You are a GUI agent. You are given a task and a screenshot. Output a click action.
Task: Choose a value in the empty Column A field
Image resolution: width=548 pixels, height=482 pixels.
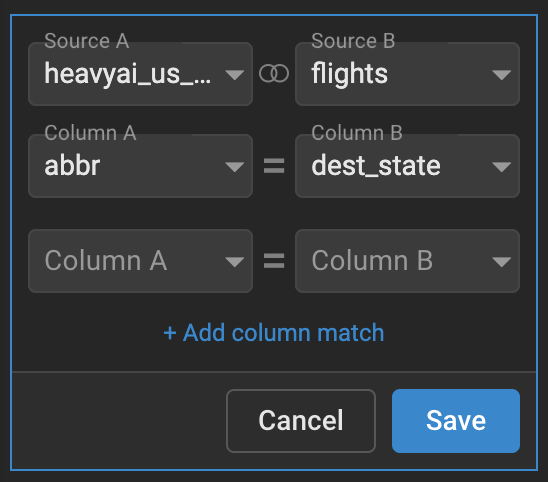click(140, 261)
